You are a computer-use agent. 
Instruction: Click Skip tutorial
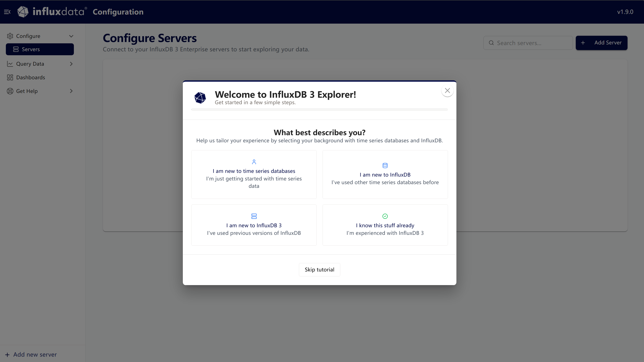click(x=320, y=269)
